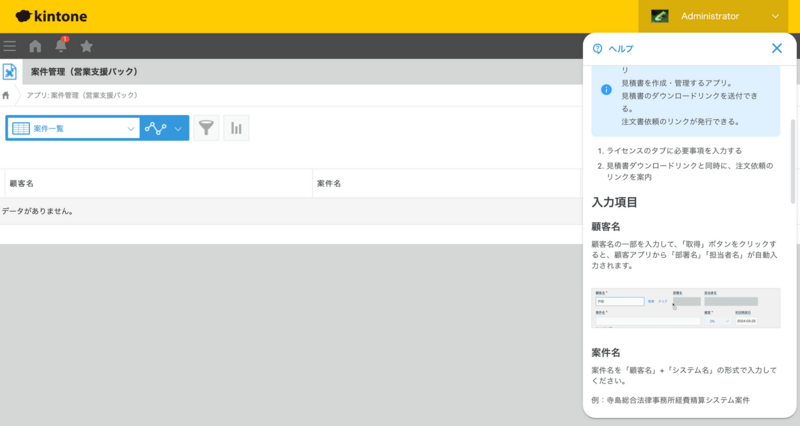The height and width of the screenshot is (426, 800).
Task: Click the breadcrumb home icon
Action: click(x=7, y=96)
